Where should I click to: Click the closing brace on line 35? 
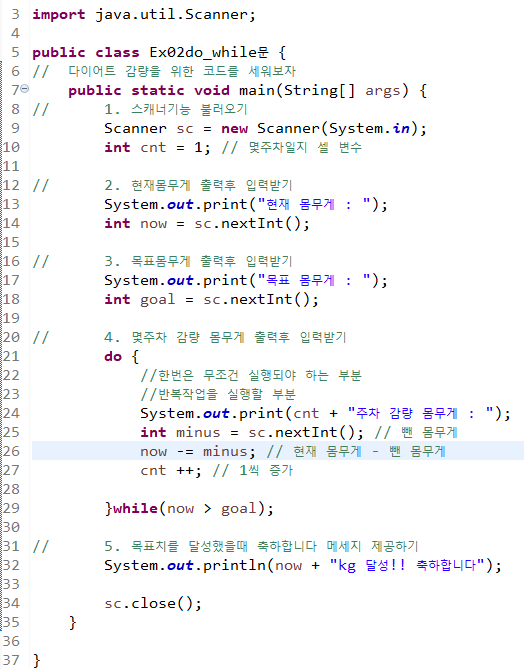pyautogui.click(x=73, y=622)
